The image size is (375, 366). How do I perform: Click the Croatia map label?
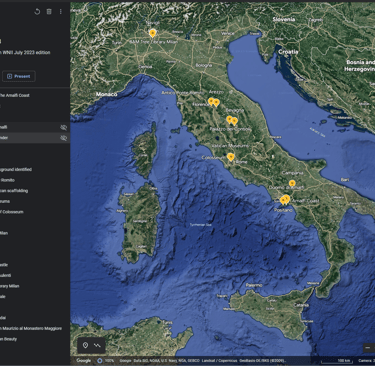tap(288, 52)
